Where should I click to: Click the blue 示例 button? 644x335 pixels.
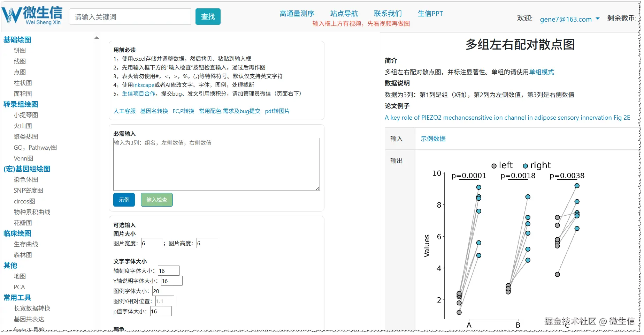[124, 200]
